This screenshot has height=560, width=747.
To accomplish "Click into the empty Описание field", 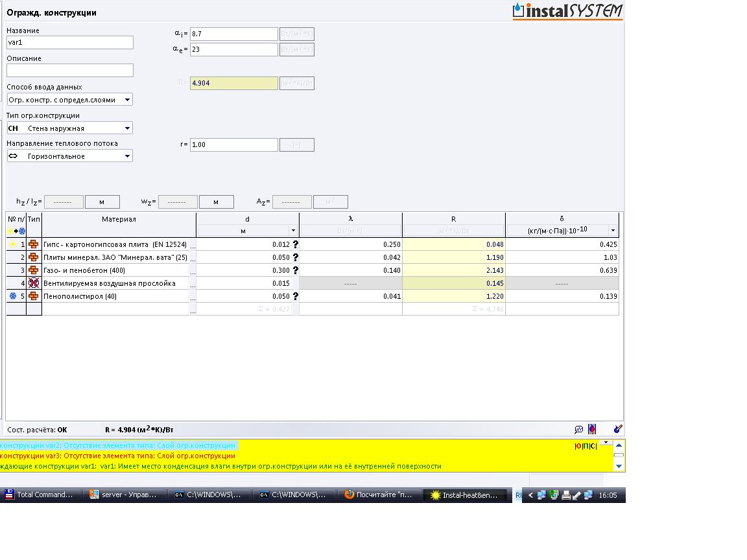I will point(70,71).
